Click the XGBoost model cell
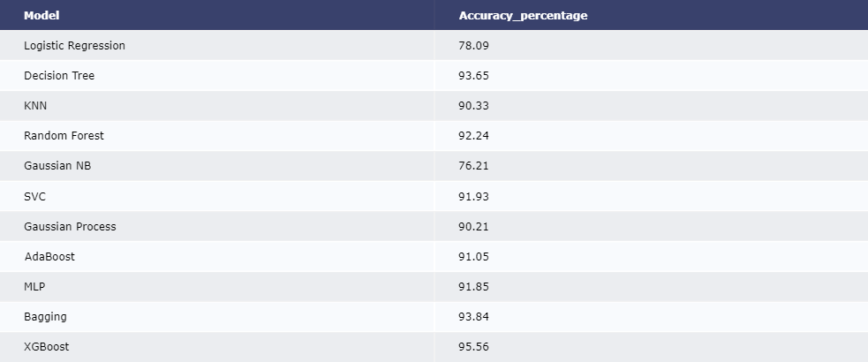Screen dimensions: 868x362 point(47,347)
